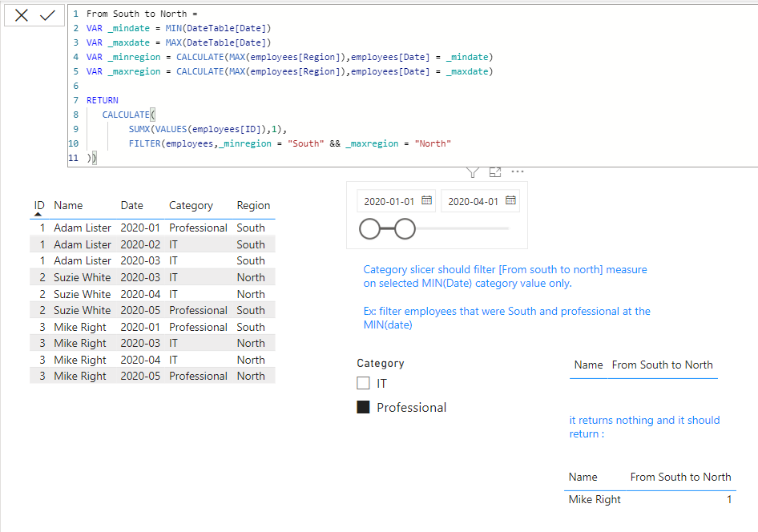Click _maxdate variable name on line 3
Screen dimensions: 758x532
128,43
